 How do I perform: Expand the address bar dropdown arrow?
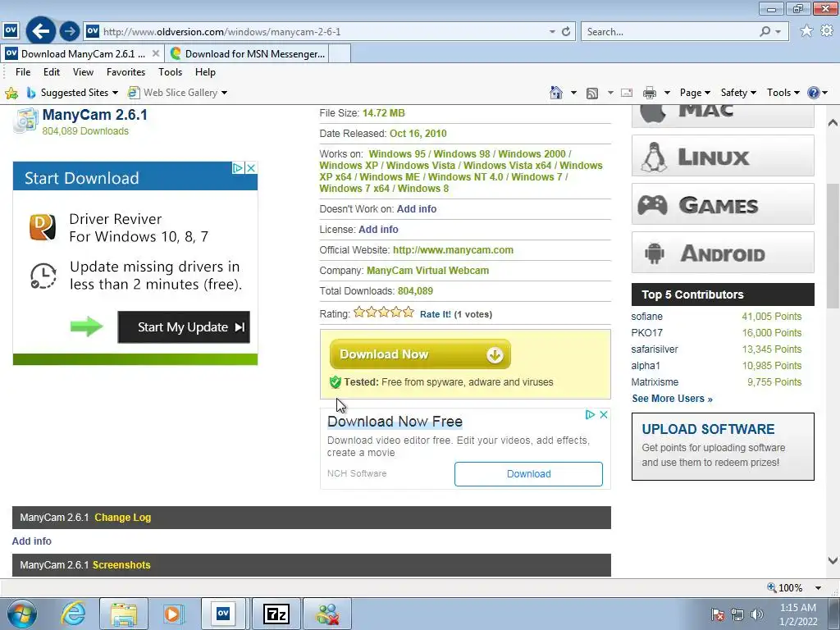tap(552, 32)
